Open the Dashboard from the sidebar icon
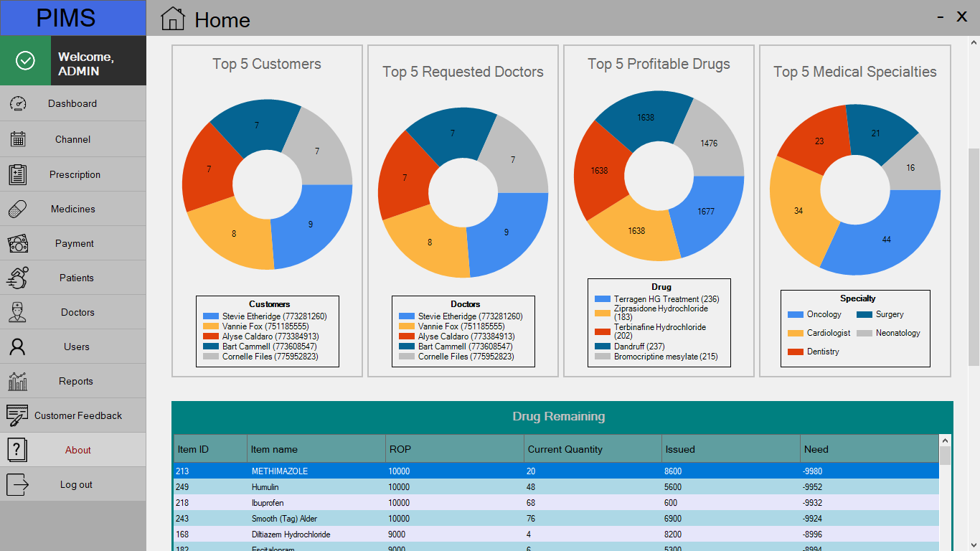 pyautogui.click(x=18, y=103)
